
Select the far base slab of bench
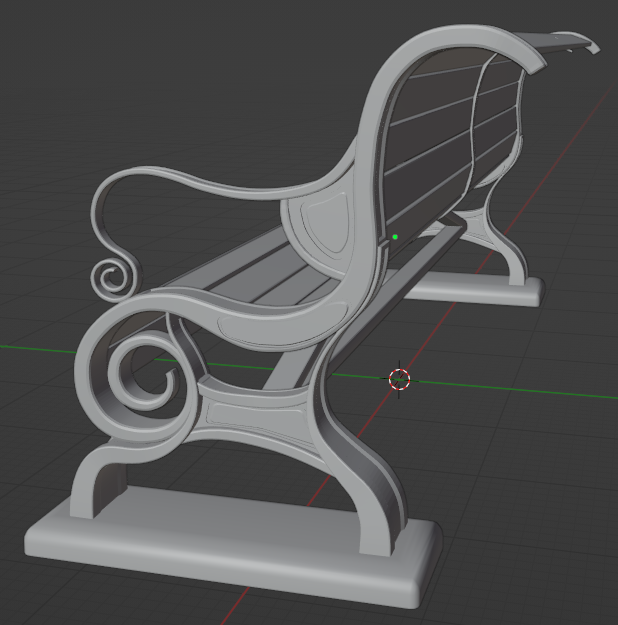(472, 290)
